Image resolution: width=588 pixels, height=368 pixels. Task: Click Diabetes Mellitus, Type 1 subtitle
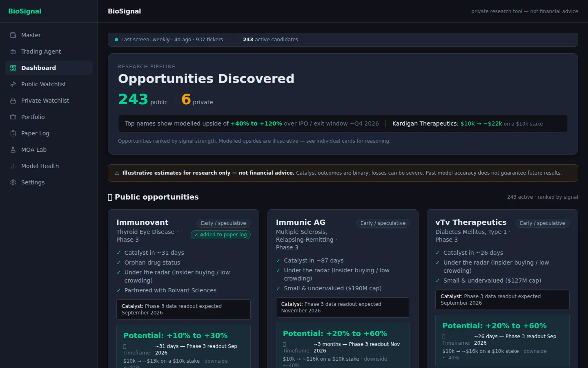click(x=473, y=236)
